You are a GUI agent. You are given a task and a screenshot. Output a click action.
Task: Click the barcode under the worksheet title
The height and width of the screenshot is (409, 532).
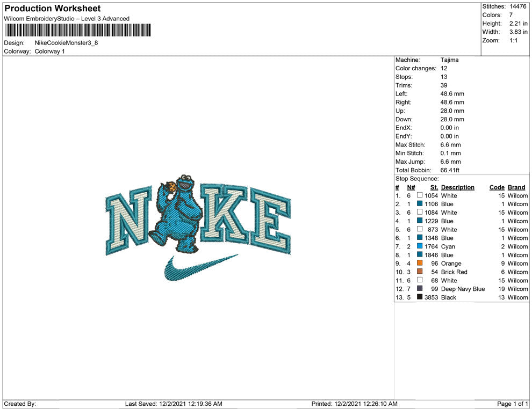point(78,30)
